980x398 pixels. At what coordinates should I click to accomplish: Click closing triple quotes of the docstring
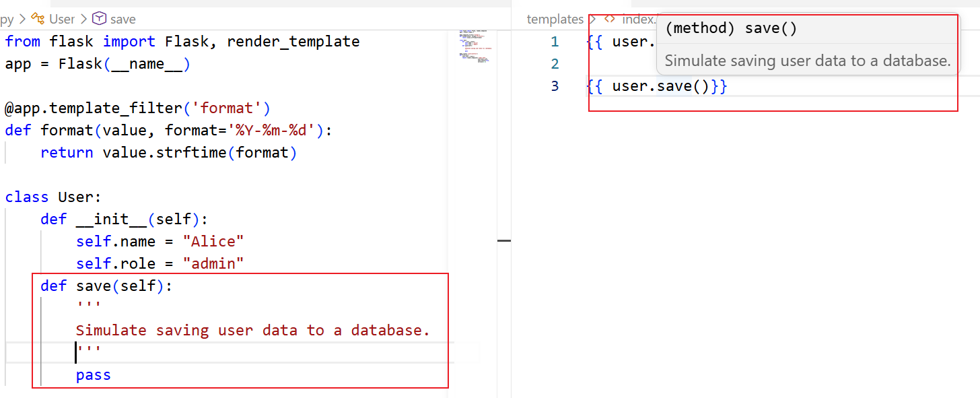(x=89, y=350)
